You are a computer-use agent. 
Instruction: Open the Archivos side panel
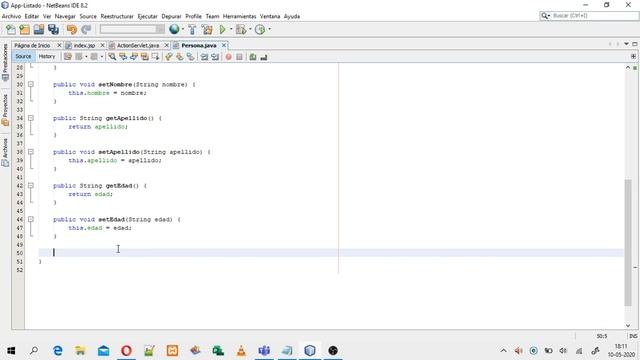[x=5, y=152]
